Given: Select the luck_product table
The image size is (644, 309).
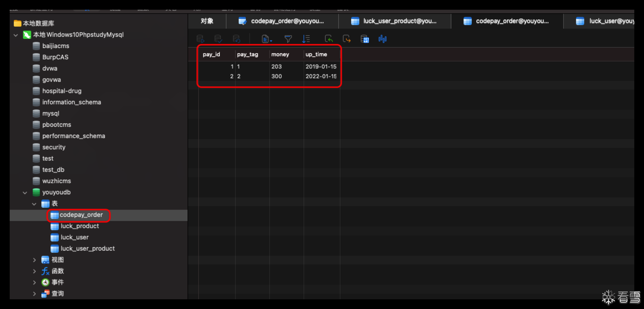Looking at the screenshot, I should [79, 226].
